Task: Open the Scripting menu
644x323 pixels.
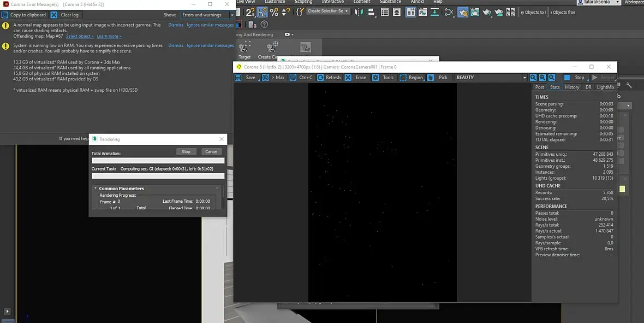Action: click(303, 2)
